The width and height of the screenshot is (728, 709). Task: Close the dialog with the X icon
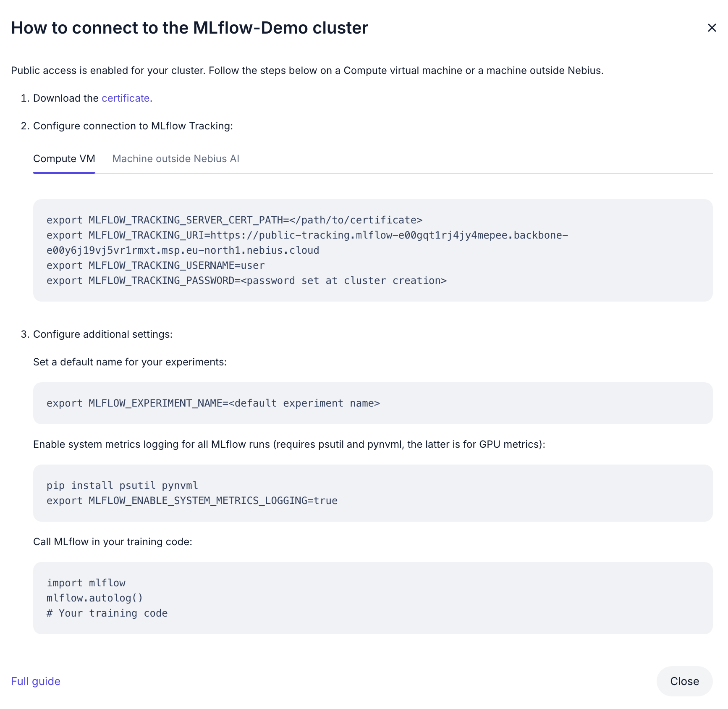point(712,28)
